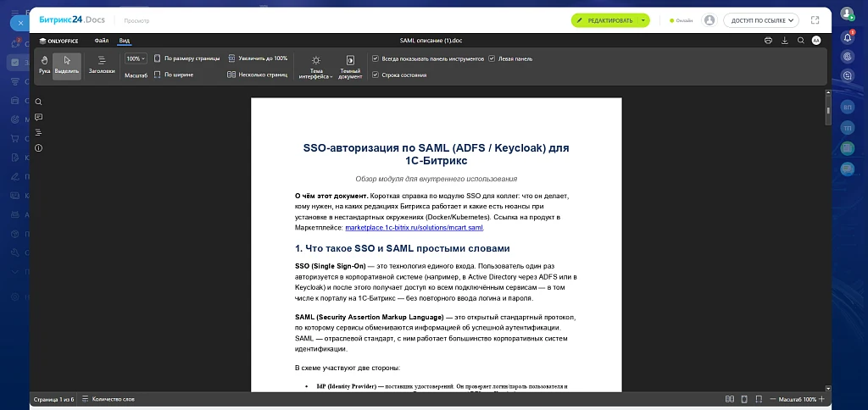Toggle the Строка состояния checkbox
Image resolution: width=868 pixels, height=410 pixels.
pos(399,75)
